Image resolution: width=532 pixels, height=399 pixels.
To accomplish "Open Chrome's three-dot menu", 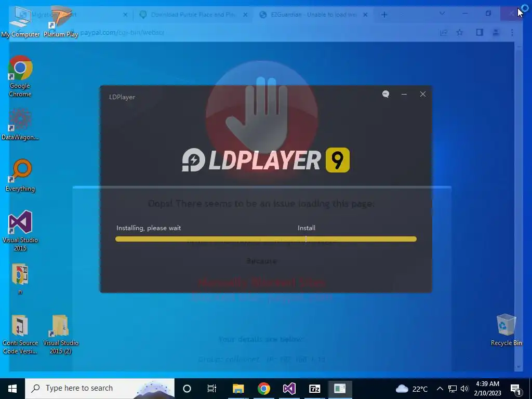I will 512,33.
